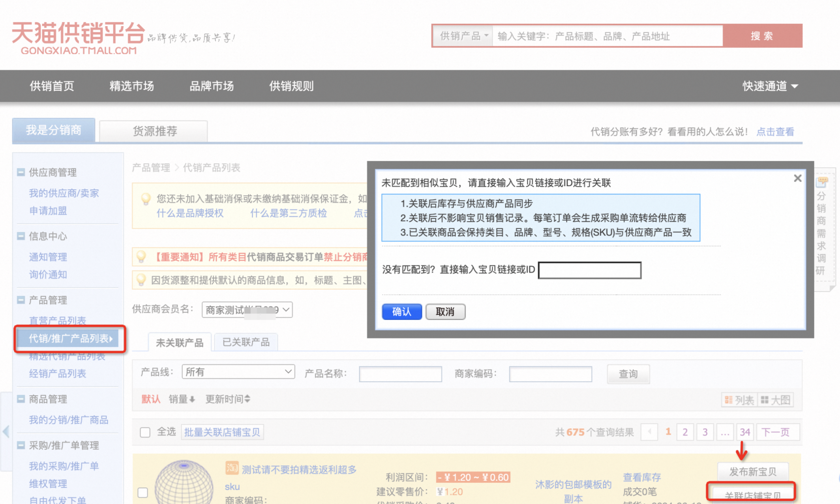
Task: Collapse the 供应商管理 sidebar section
Action: [x=21, y=172]
